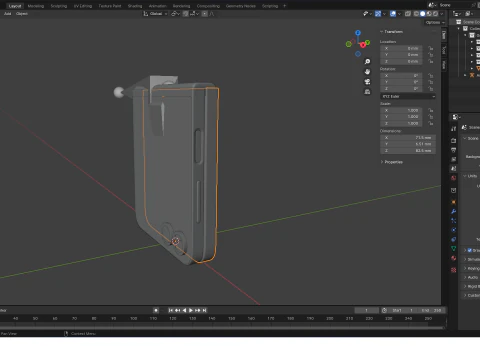Jump to next keyframe

(198, 310)
